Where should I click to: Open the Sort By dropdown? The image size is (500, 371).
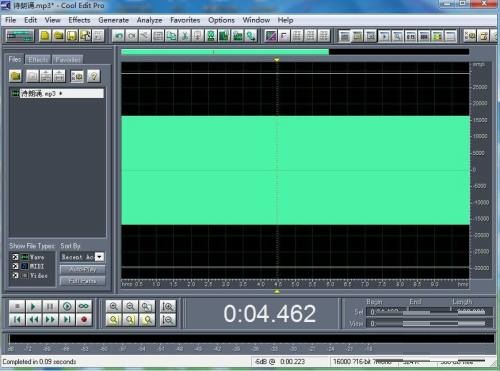click(x=99, y=257)
